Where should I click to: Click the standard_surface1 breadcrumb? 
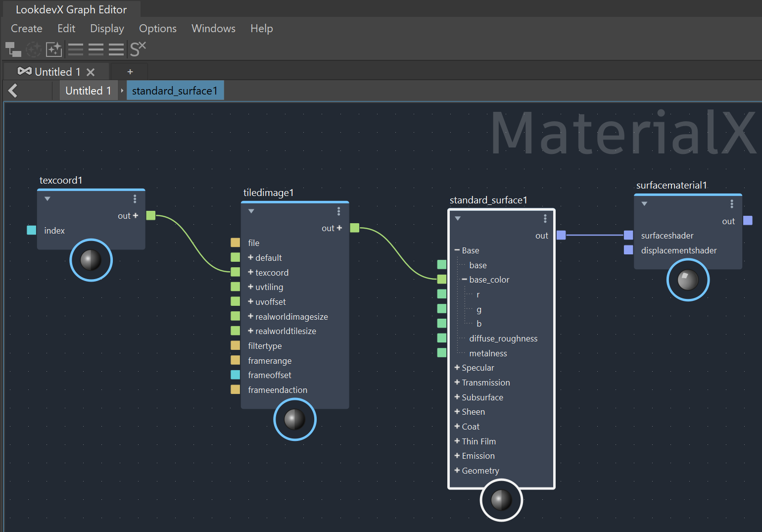[175, 91]
